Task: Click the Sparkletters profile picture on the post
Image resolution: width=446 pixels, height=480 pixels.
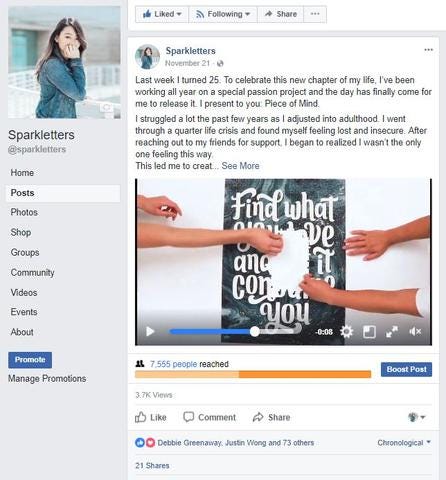Action: [147, 56]
